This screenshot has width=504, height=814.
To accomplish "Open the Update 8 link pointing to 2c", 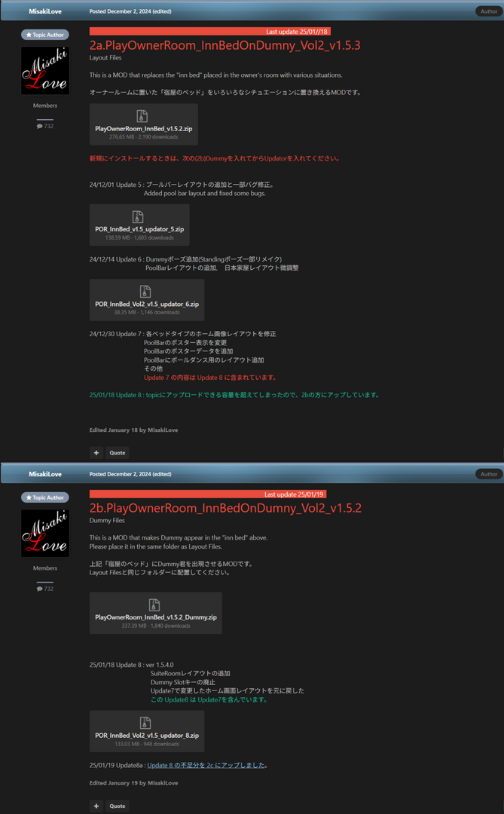I will pos(206,765).
